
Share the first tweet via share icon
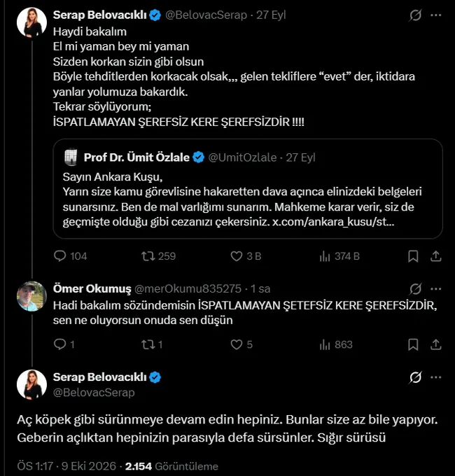pyautogui.click(x=435, y=256)
